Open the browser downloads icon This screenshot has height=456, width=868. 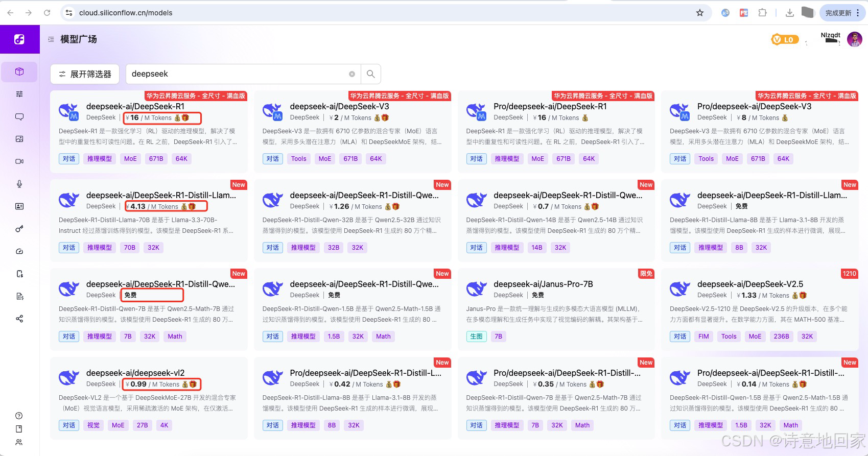[x=790, y=13]
